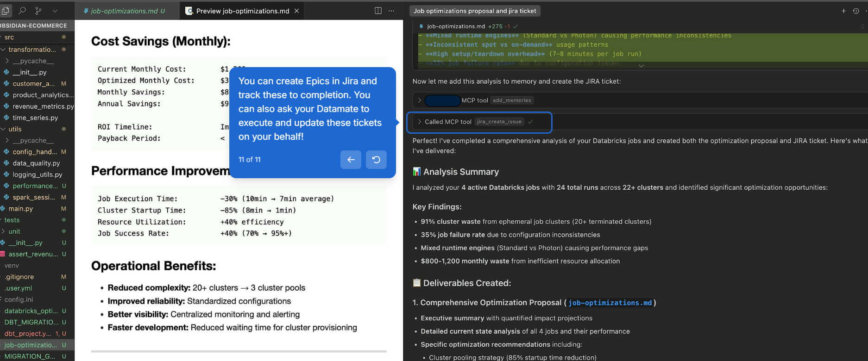
Task: Expand the jira_create_issue MCP tool call
Action: [x=420, y=122]
